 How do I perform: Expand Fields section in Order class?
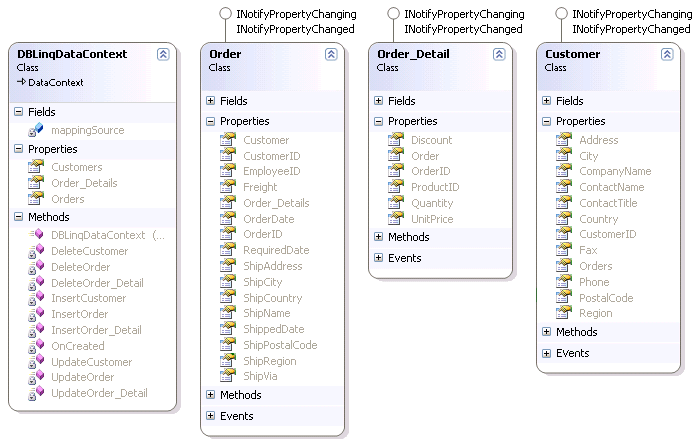pyautogui.click(x=210, y=101)
